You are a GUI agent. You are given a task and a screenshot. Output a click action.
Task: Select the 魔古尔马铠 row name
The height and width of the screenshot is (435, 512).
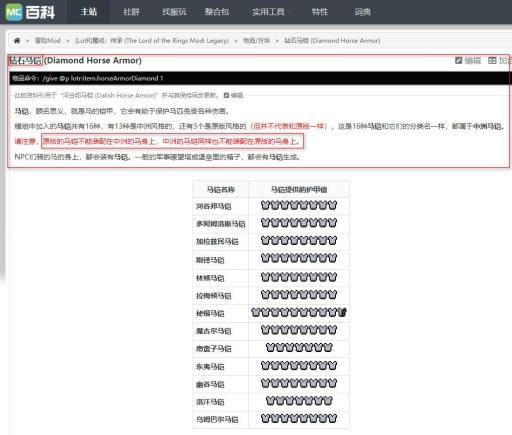tap(213, 331)
